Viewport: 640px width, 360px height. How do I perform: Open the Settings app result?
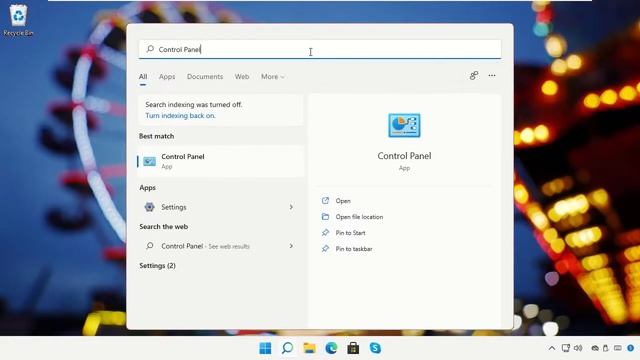pos(221,207)
